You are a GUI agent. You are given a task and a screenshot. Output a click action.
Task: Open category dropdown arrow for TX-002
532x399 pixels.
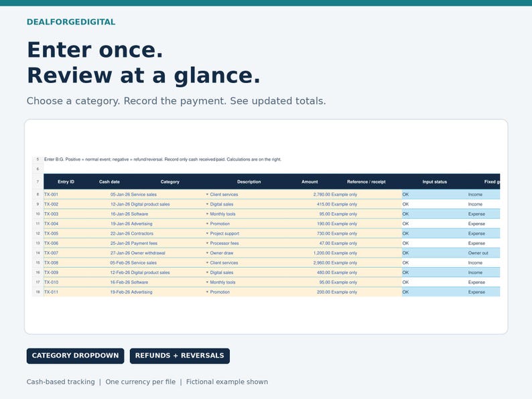(207, 204)
